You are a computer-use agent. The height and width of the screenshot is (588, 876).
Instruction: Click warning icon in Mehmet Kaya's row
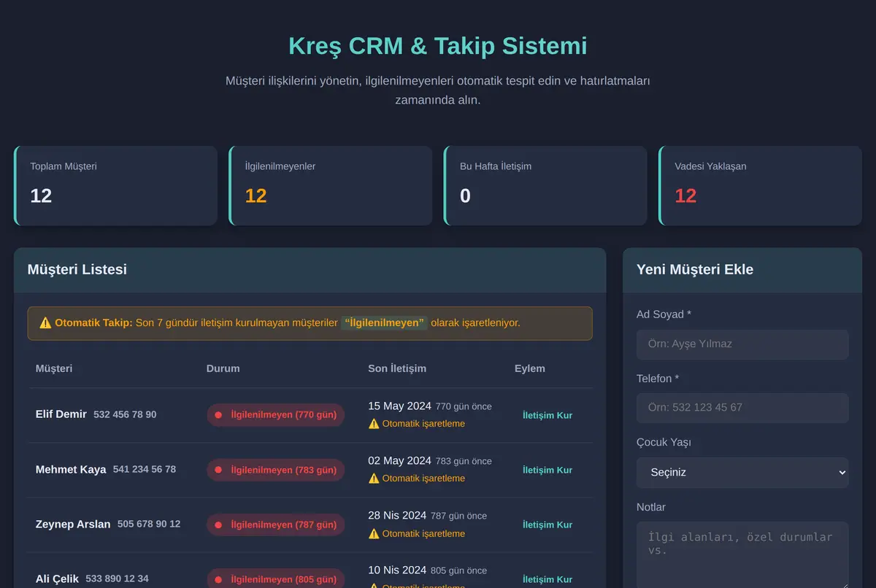[x=374, y=479]
